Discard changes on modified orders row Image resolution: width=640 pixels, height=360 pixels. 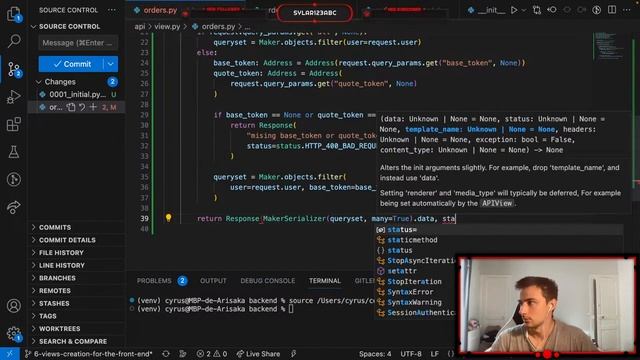pyautogui.click(x=82, y=107)
